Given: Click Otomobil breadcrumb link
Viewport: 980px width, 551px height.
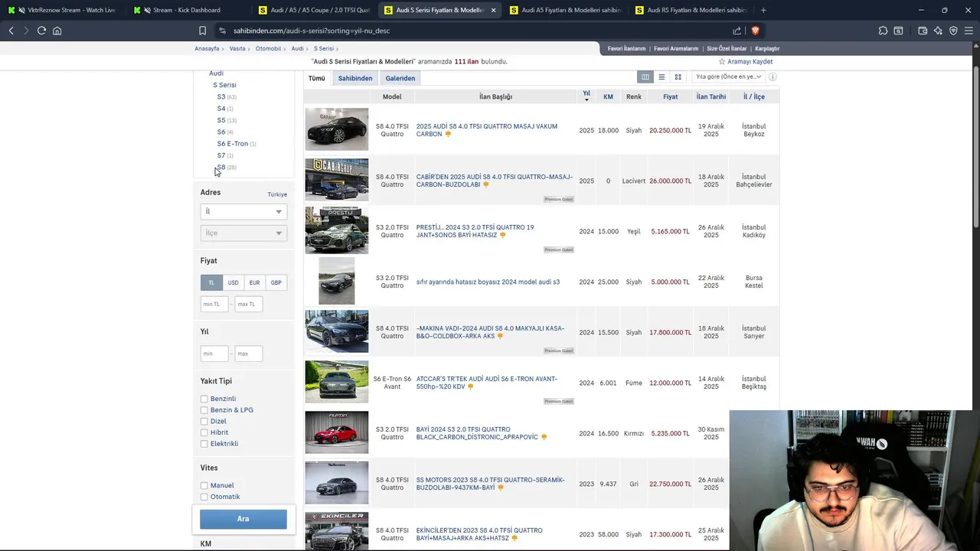Looking at the screenshot, I should [268, 48].
